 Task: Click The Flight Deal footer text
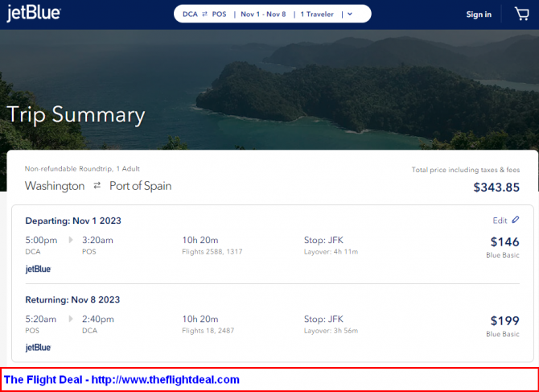point(121,380)
